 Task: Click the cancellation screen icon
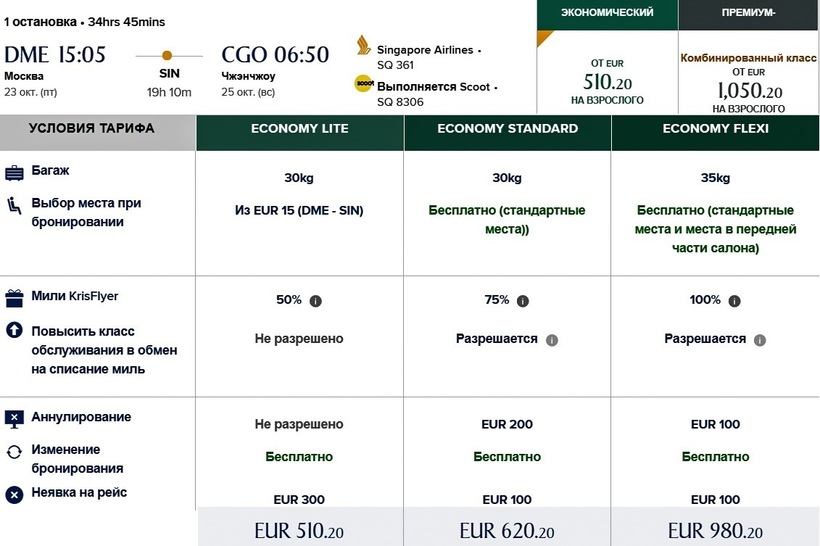click(x=14, y=418)
